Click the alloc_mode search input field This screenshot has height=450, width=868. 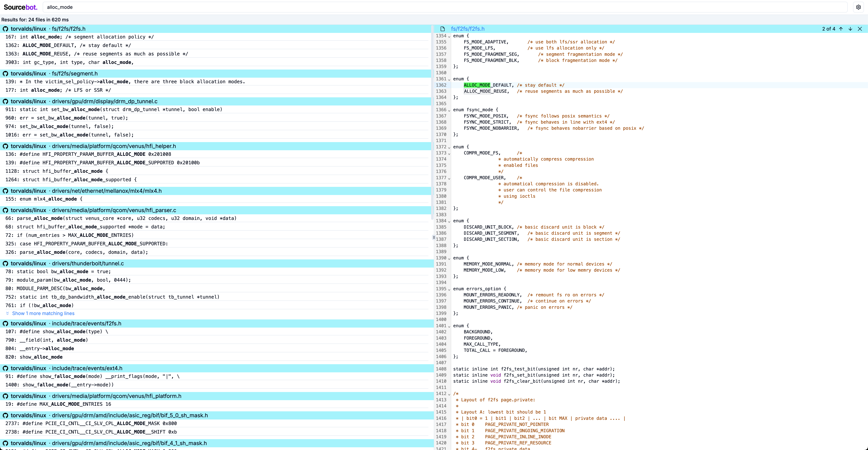point(445,7)
